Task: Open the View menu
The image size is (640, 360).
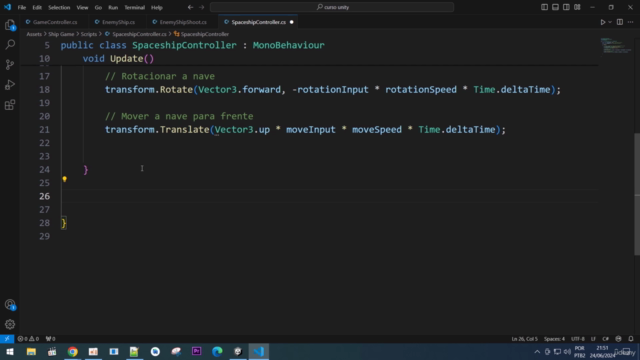Action: click(82, 7)
